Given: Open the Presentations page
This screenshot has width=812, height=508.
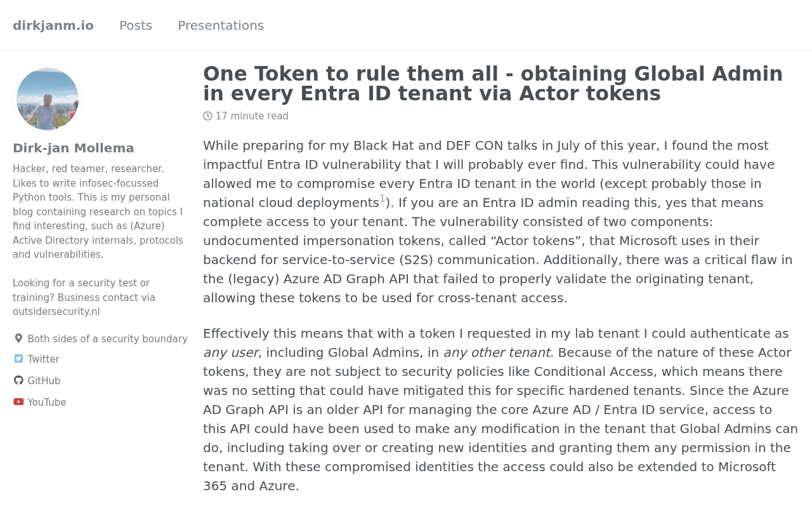Looking at the screenshot, I should [x=221, y=24].
